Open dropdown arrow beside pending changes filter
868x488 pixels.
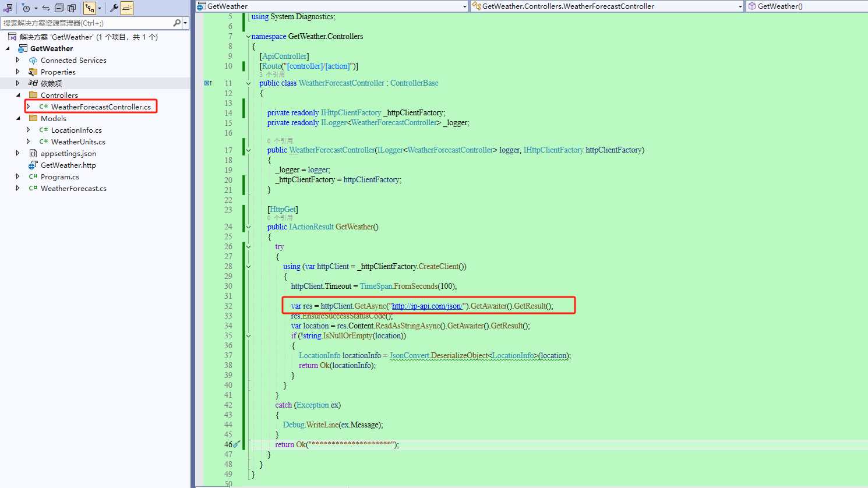tap(36, 8)
